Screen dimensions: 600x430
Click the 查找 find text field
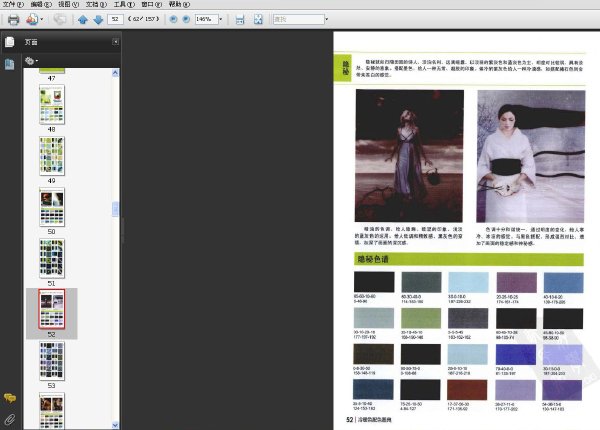[x=298, y=19]
